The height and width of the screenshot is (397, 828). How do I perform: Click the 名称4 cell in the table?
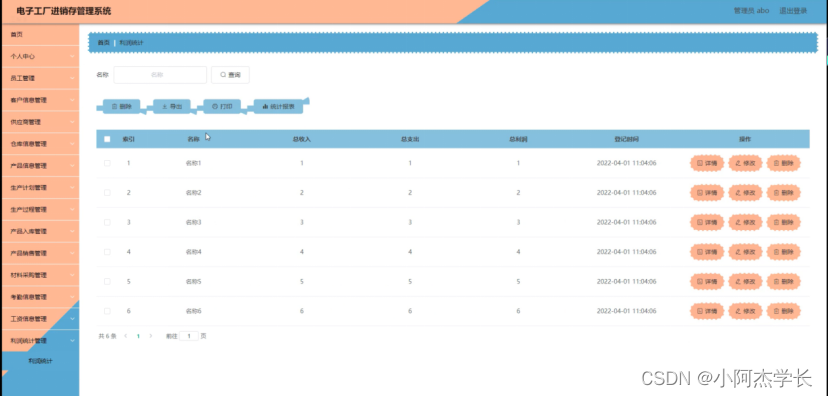pyautogui.click(x=193, y=252)
